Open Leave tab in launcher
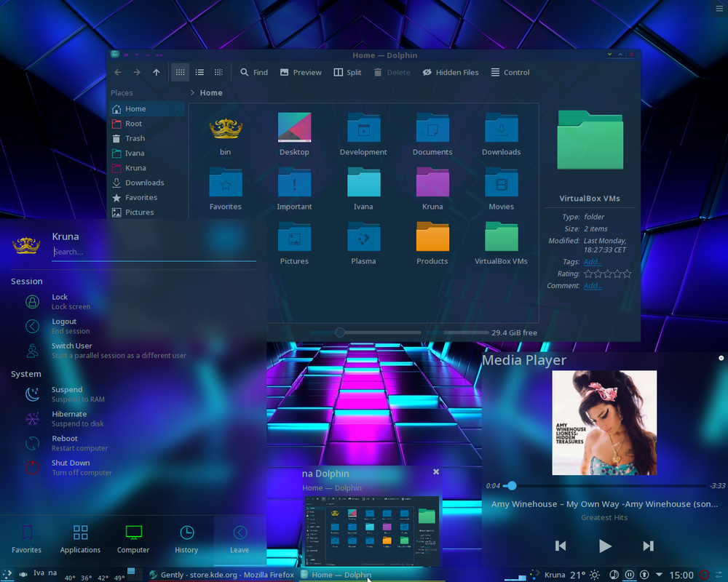The width and height of the screenshot is (728, 582). tap(240, 540)
